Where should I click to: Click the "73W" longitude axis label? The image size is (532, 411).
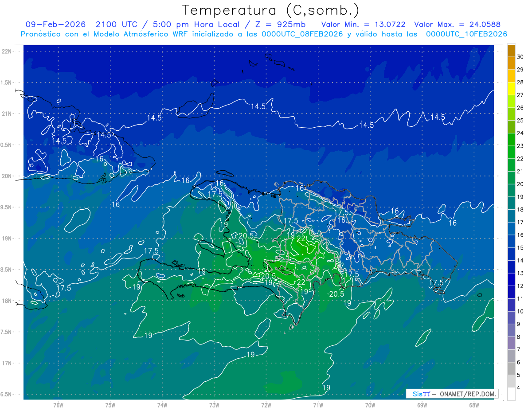pos(214,405)
